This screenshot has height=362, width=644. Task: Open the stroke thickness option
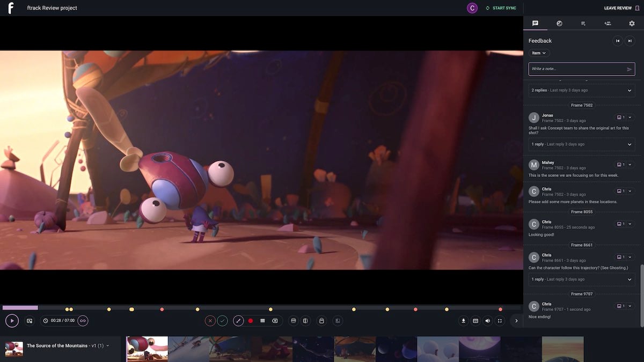click(262, 321)
